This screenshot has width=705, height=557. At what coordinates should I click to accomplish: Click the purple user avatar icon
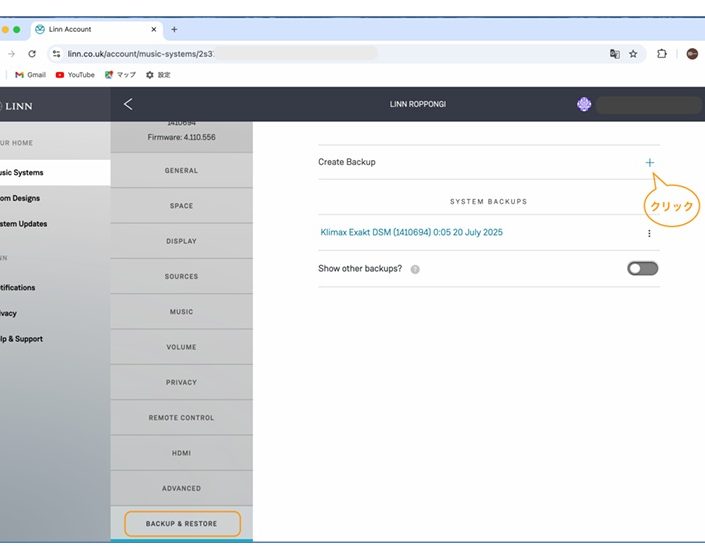click(584, 104)
